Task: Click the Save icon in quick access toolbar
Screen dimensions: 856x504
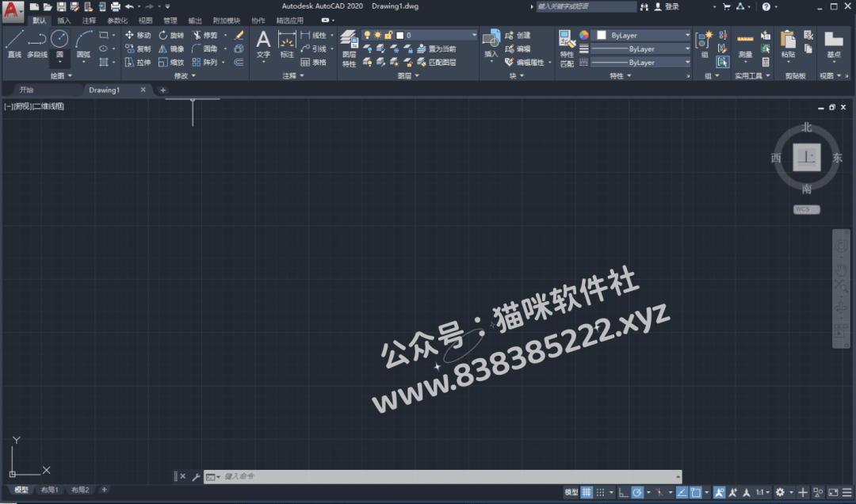Action: coord(61,6)
